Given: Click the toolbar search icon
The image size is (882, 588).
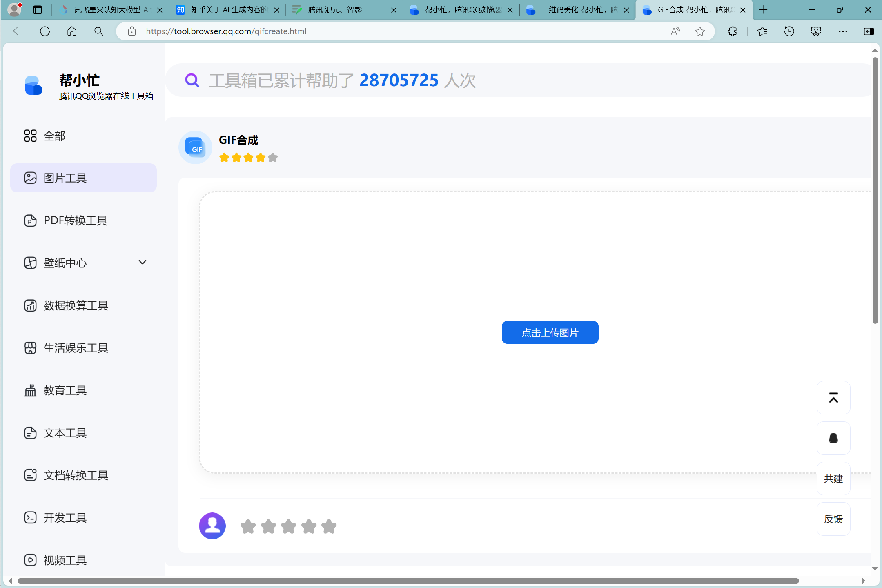Looking at the screenshot, I should coord(98,31).
